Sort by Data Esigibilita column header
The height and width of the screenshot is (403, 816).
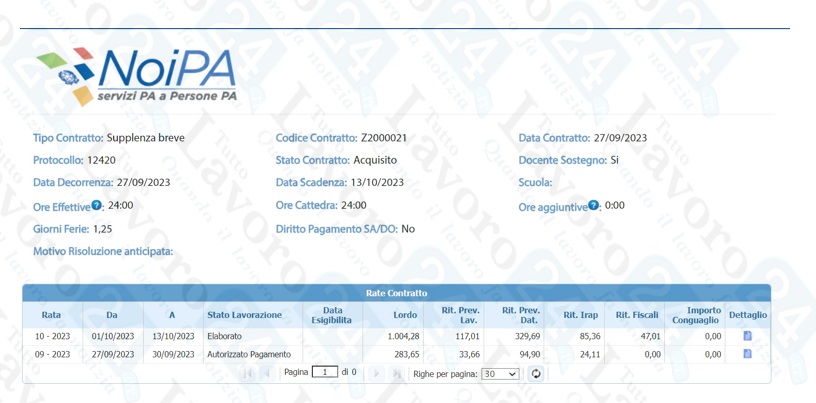[x=332, y=315]
